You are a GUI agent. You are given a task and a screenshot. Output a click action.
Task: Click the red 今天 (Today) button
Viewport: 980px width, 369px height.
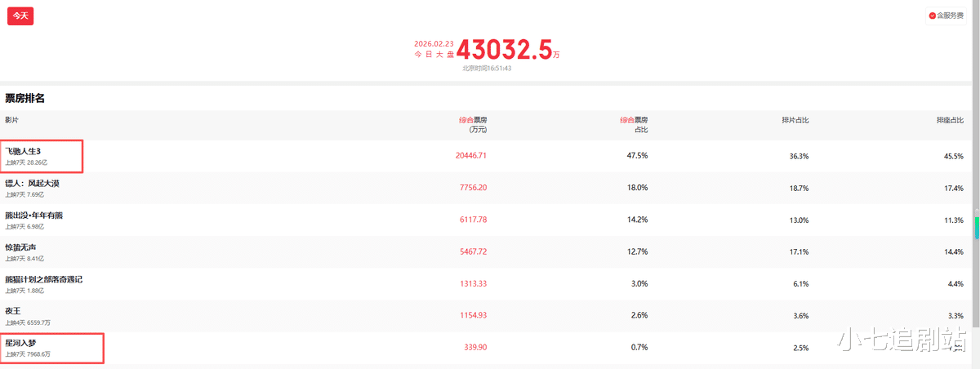tap(20, 16)
